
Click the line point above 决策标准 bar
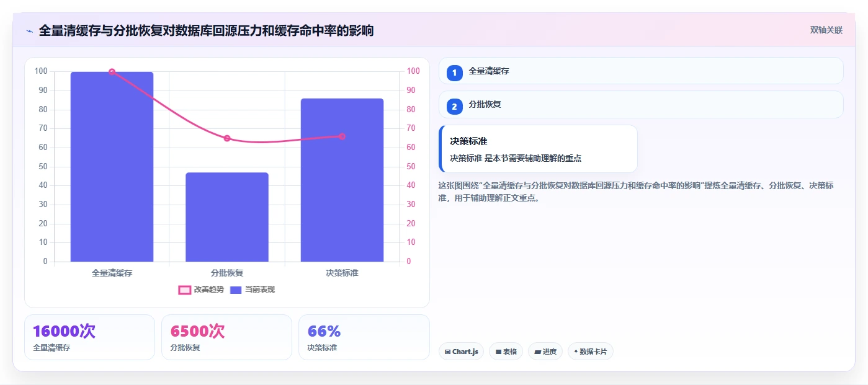[342, 136]
